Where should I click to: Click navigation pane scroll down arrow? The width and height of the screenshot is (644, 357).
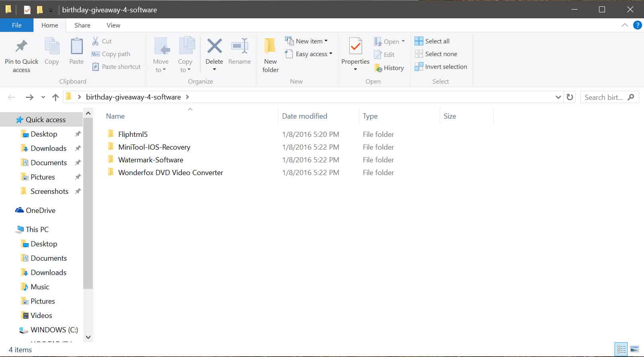pos(88,337)
